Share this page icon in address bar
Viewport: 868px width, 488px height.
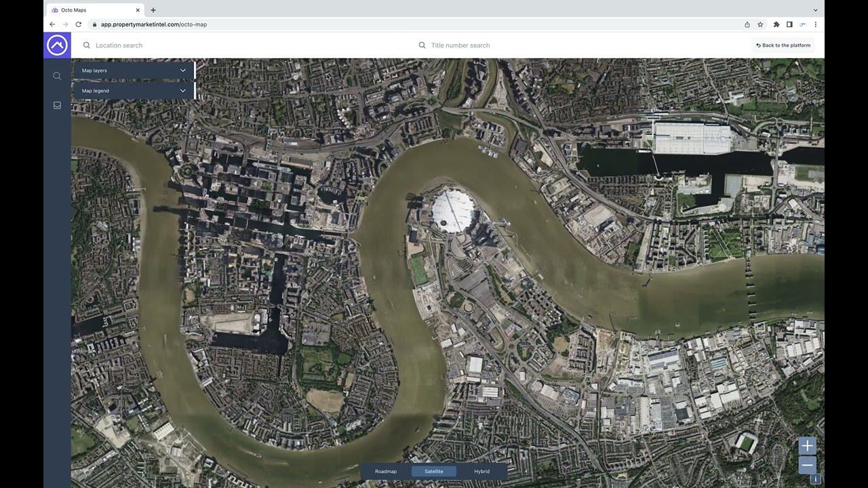tap(747, 24)
